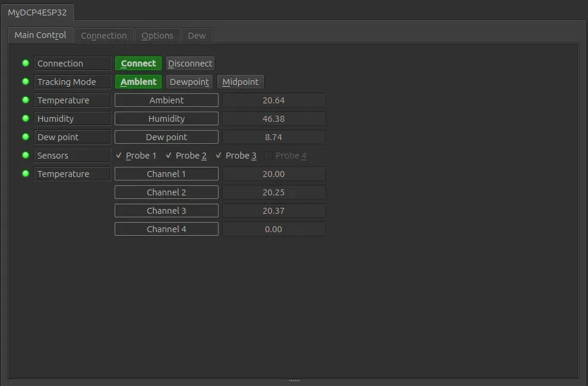Set tracking mode to Dewpoint
Viewport: 588px width, 386px height.
point(189,82)
